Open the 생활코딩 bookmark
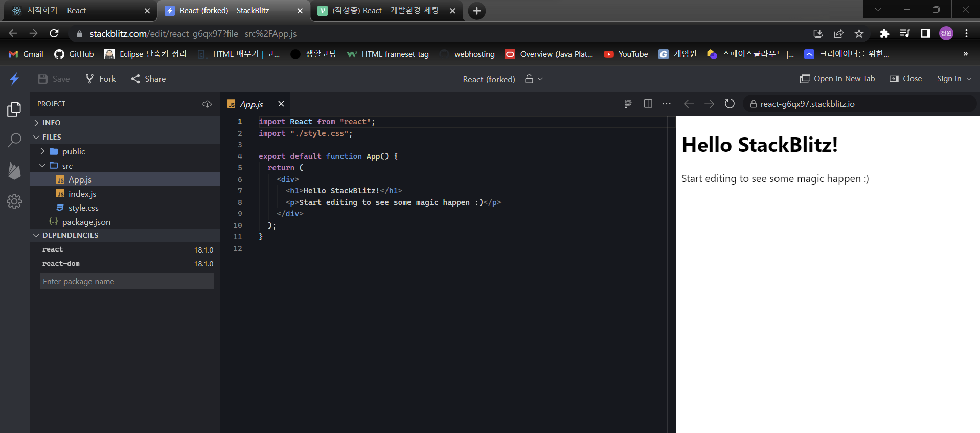Viewport: 980px width, 433px height. coord(313,54)
